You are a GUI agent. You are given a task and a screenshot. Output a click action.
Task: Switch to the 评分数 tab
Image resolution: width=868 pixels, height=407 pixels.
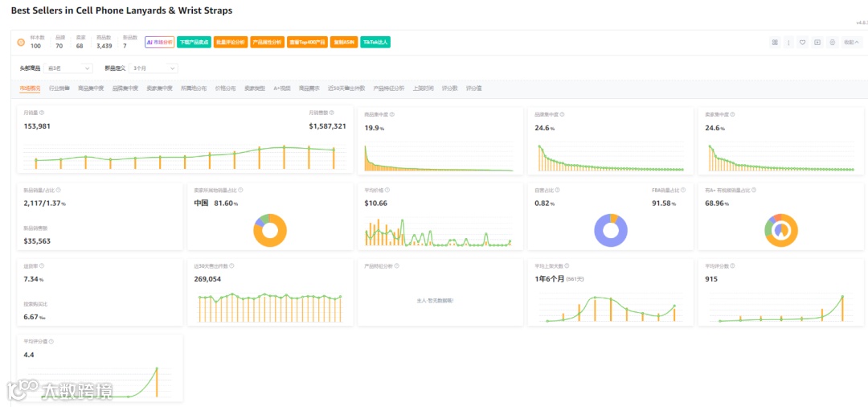[449, 88]
